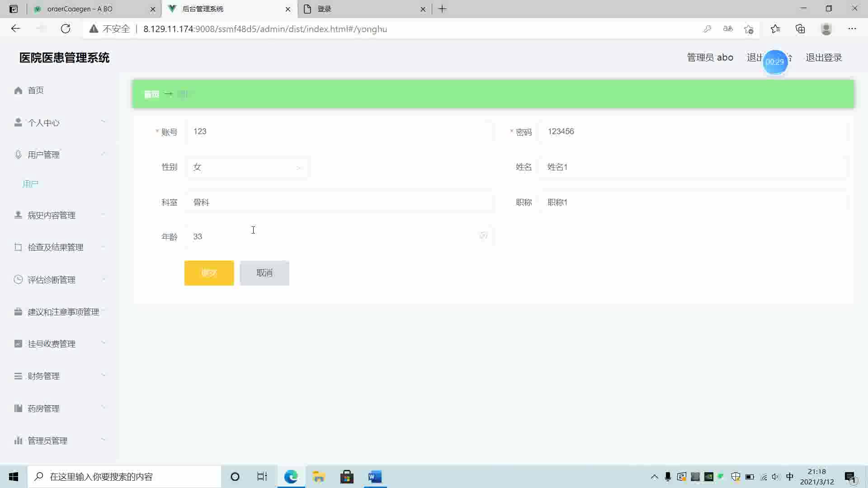868x488 pixels.
Task: Click the briefcase icon beside 建议和注意事项管理
Action: click(x=18, y=312)
